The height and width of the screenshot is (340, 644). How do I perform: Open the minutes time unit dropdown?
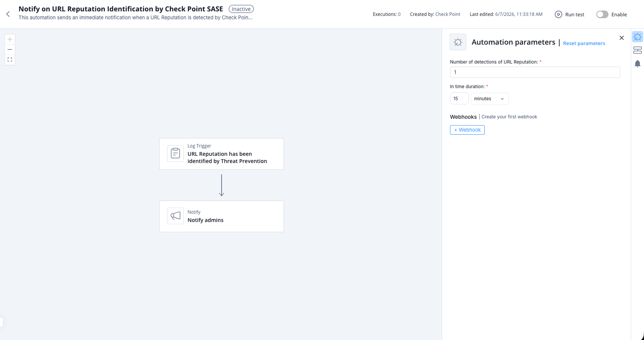(489, 98)
